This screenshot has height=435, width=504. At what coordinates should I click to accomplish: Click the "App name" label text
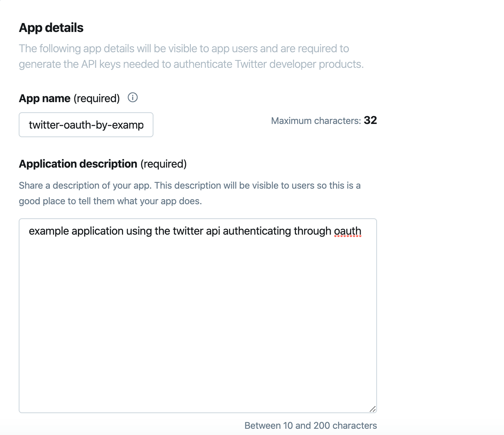tap(45, 98)
